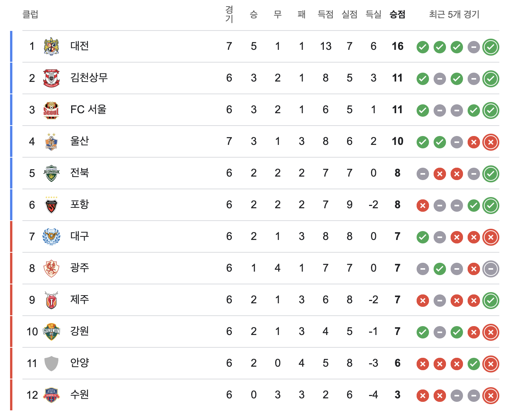
Task: Click the 득실 column header
Action: (373, 15)
